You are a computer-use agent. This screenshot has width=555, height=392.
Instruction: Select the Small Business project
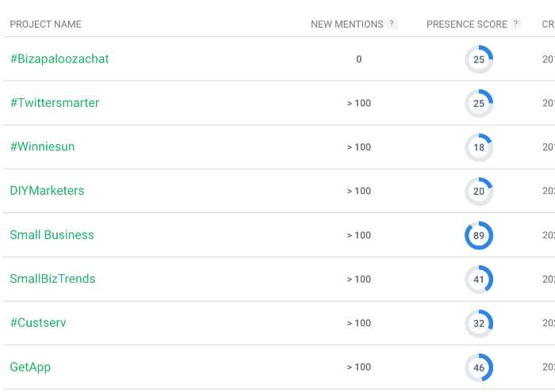[52, 235]
